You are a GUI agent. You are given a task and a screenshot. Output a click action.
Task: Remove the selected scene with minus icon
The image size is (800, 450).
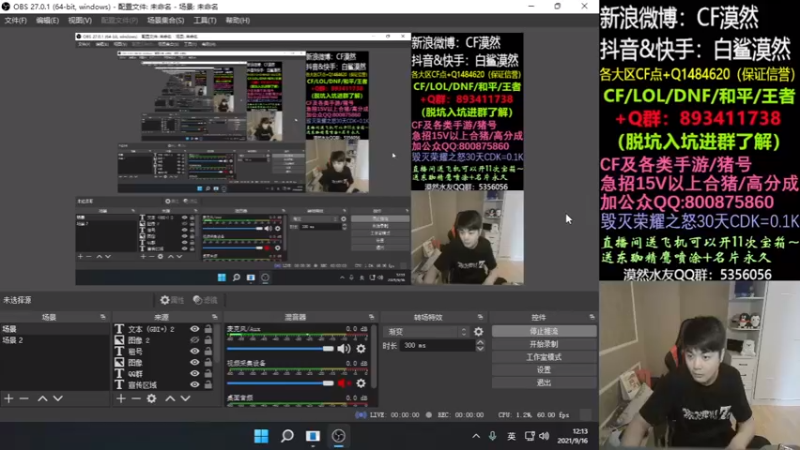(x=24, y=398)
